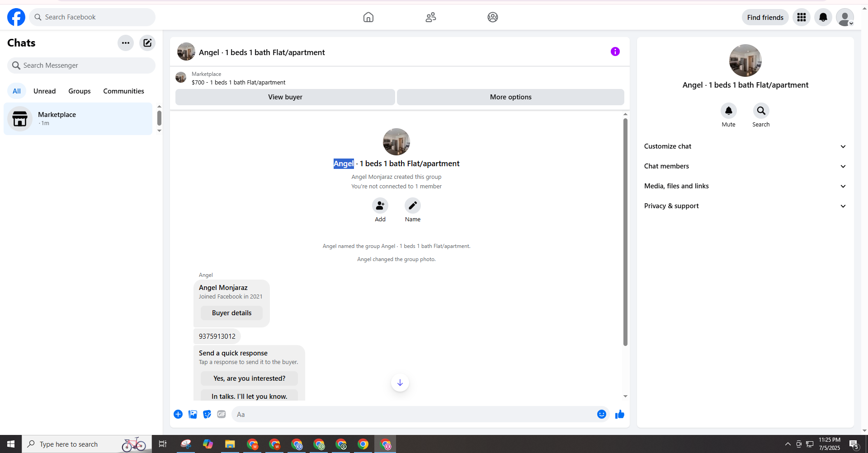Select the Groups chats tab
The height and width of the screenshot is (453, 868).
pyautogui.click(x=80, y=91)
